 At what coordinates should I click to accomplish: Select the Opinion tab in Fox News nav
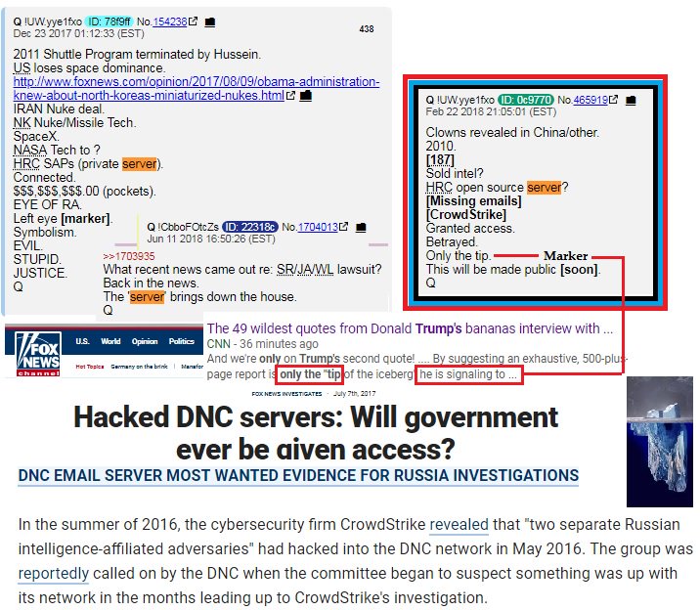(x=145, y=341)
